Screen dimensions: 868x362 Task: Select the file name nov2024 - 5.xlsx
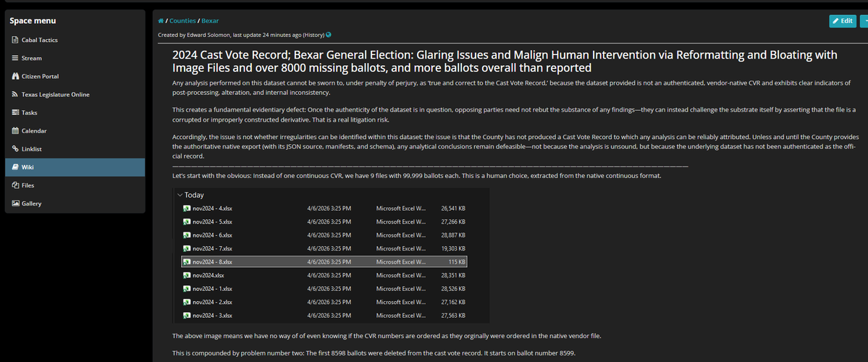(x=213, y=222)
